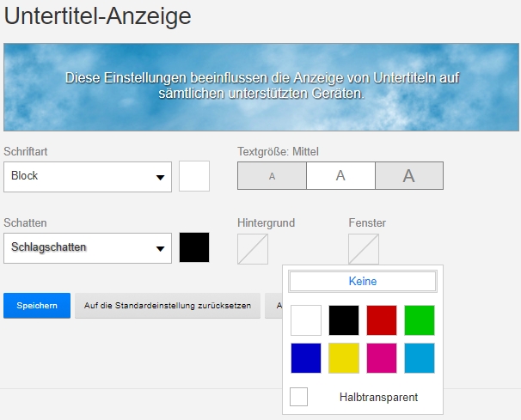The height and width of the screenshot is (420, 521).
Task: Enable the Halbtransparent checkbox
Action: click(x=298, y=397)
